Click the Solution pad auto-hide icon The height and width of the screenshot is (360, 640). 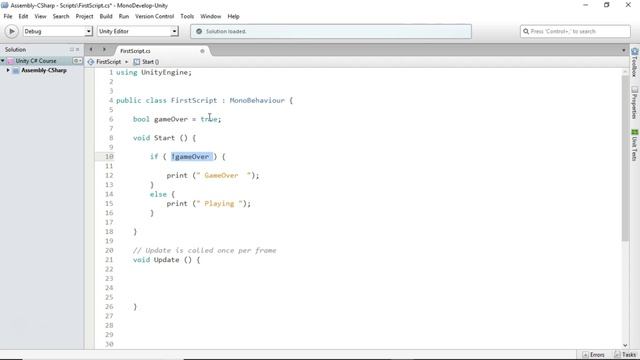(x=72, y=49)
